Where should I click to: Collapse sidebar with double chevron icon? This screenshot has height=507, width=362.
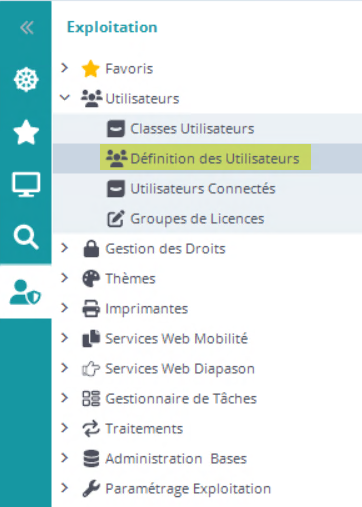click(27, 28)
